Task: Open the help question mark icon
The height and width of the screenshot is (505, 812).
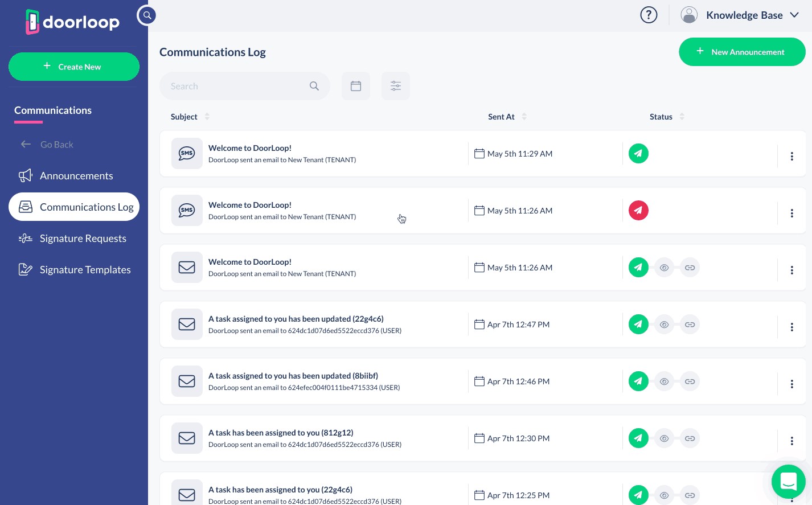Action: tap(649, 15)
